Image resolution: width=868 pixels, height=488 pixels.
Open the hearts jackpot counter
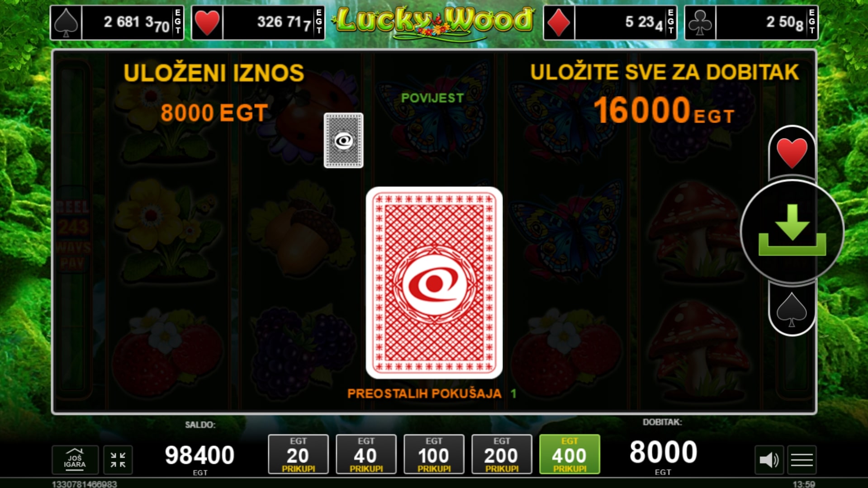click(x=258, y=23)
